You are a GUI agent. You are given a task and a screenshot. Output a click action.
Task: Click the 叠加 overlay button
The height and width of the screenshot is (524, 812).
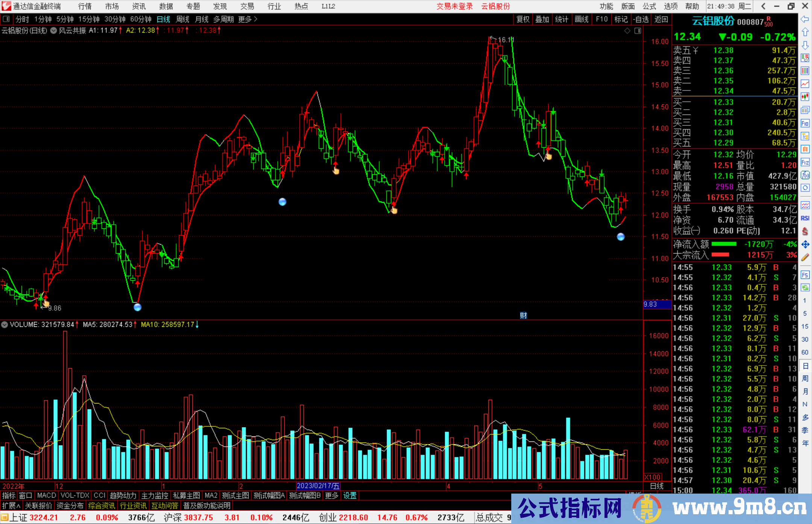(x=542, y=19)
